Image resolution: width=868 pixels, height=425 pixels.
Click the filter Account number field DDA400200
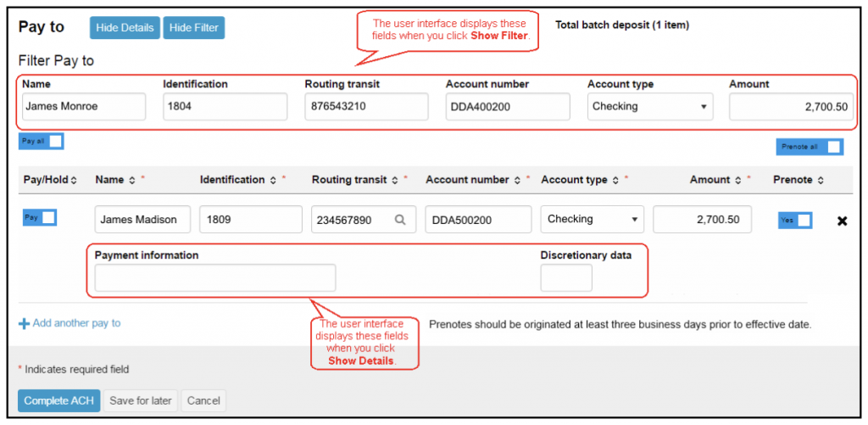508,106
